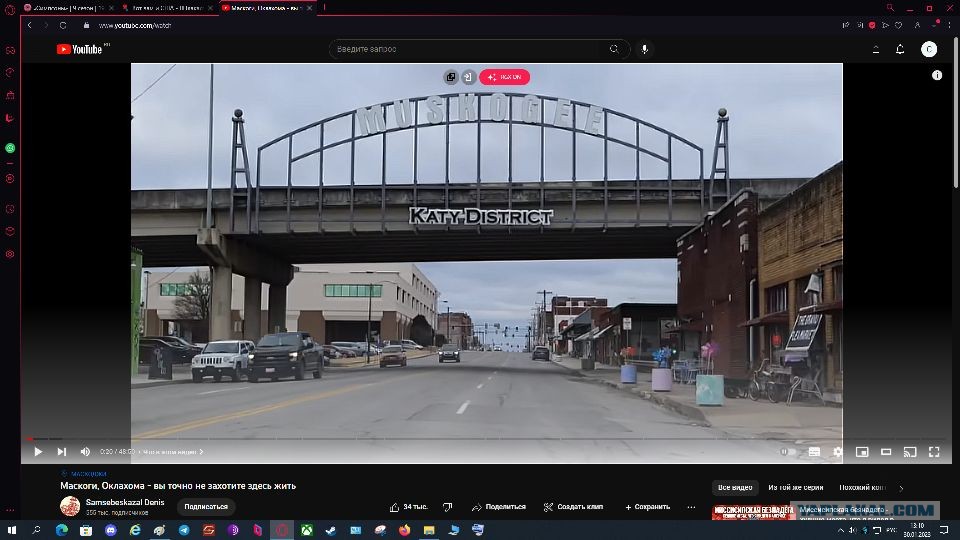
Task: Switch to theater mode
Action: (x=886, y=452)
